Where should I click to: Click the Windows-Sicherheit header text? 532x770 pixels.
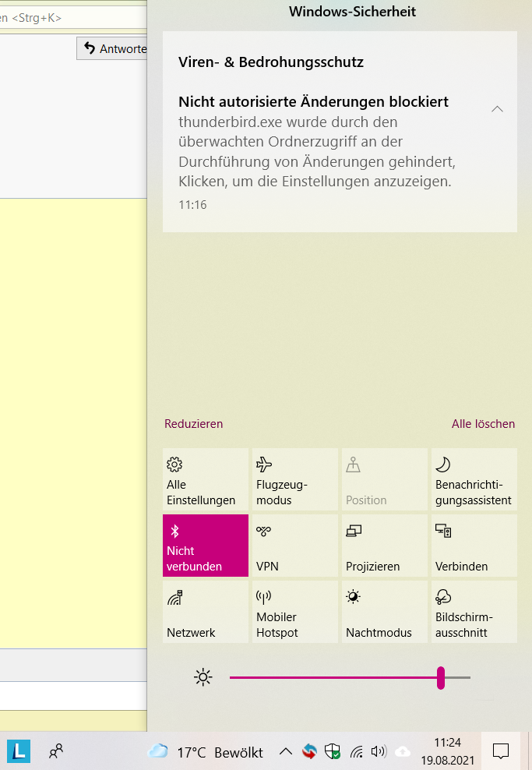pos(352,11)
